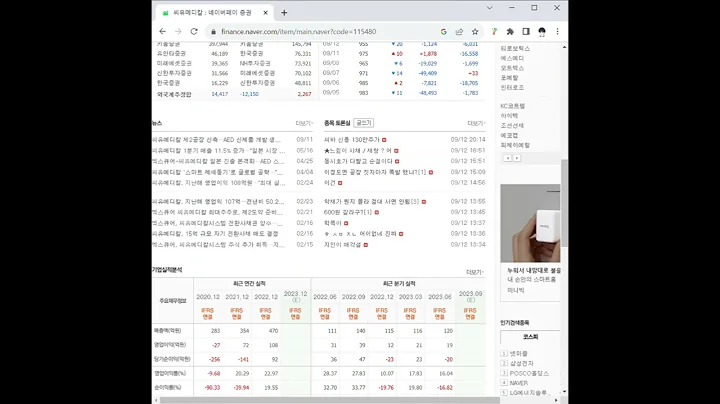Share this page via the share icon

[459, 32]
